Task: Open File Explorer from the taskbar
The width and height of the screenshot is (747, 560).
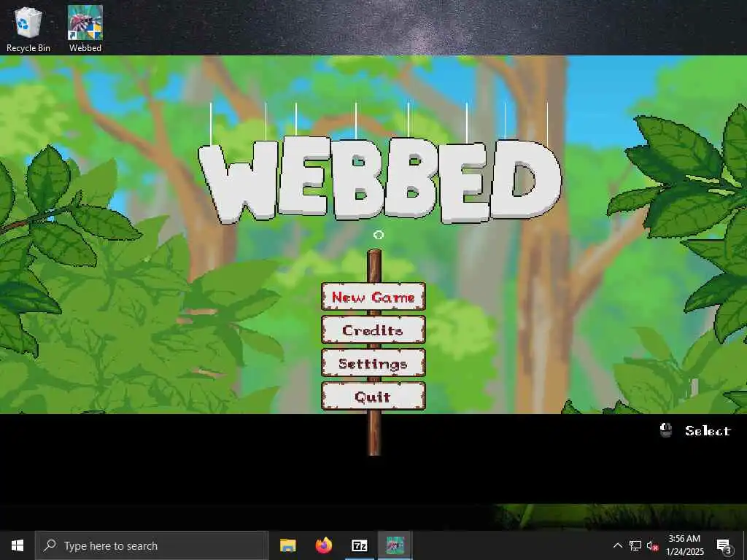Action: [x=287, y=545]
